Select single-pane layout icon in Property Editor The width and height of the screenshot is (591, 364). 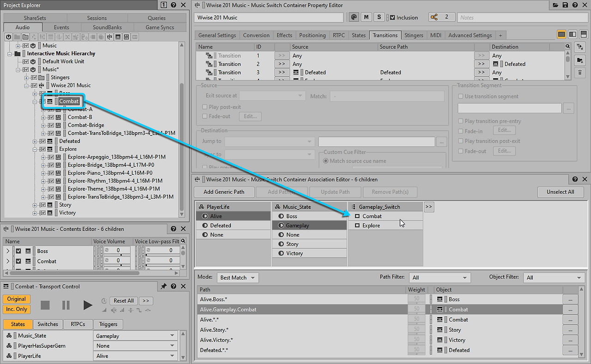[x=561, y=35]
